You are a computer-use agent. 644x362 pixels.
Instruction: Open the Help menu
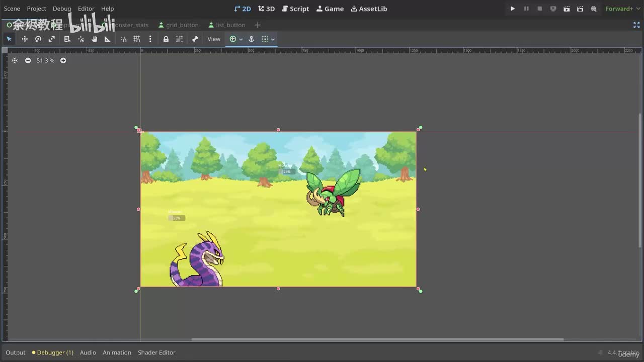pyautogui.click(x=107, y=9)
